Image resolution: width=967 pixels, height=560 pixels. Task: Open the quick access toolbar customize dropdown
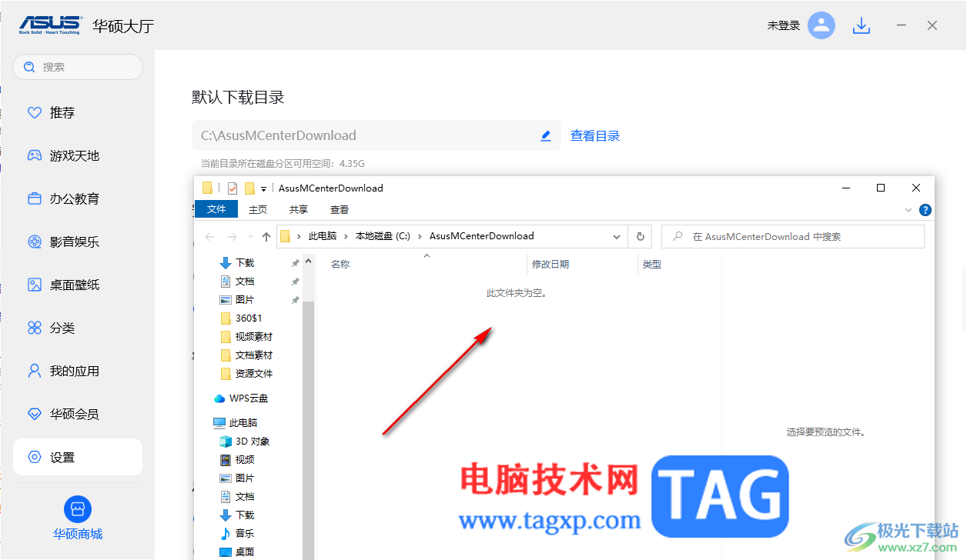pyautogui.click(x=263, y=188)
